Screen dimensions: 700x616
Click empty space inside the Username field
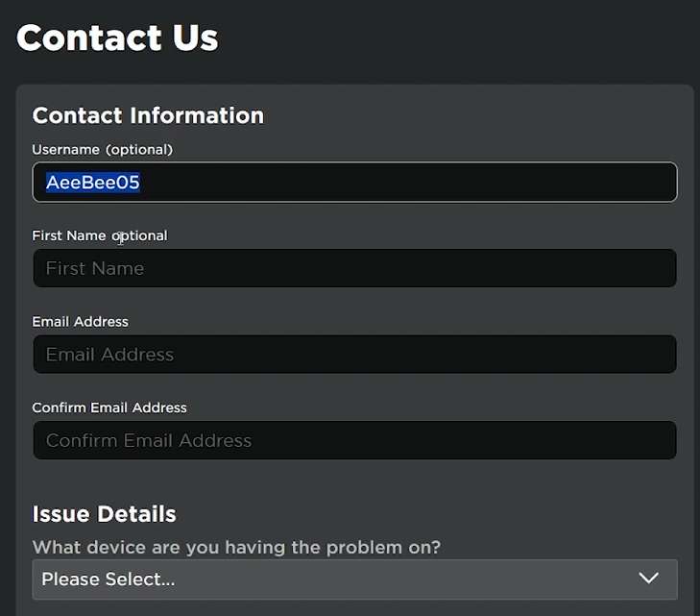(432, 183)
